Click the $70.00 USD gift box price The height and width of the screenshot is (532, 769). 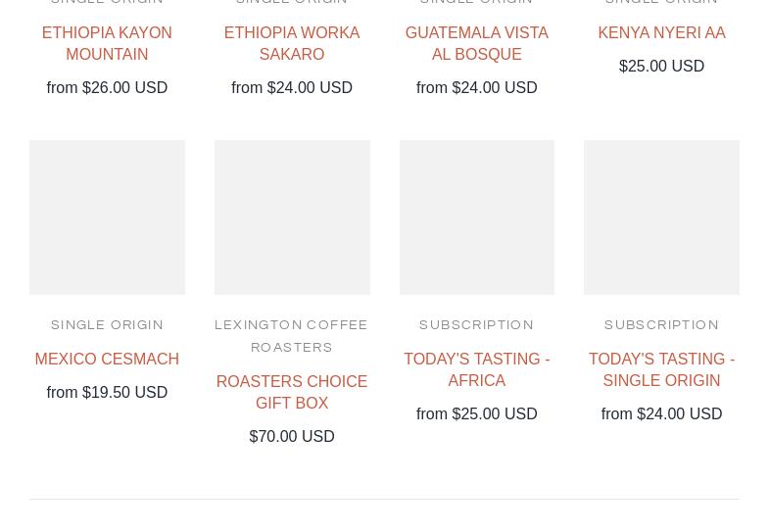292,436
